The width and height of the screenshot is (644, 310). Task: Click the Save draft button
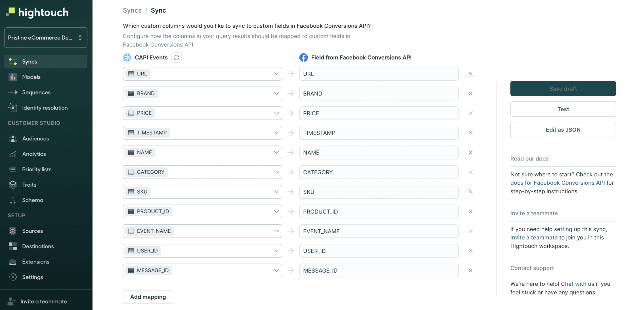click(563, 89)
